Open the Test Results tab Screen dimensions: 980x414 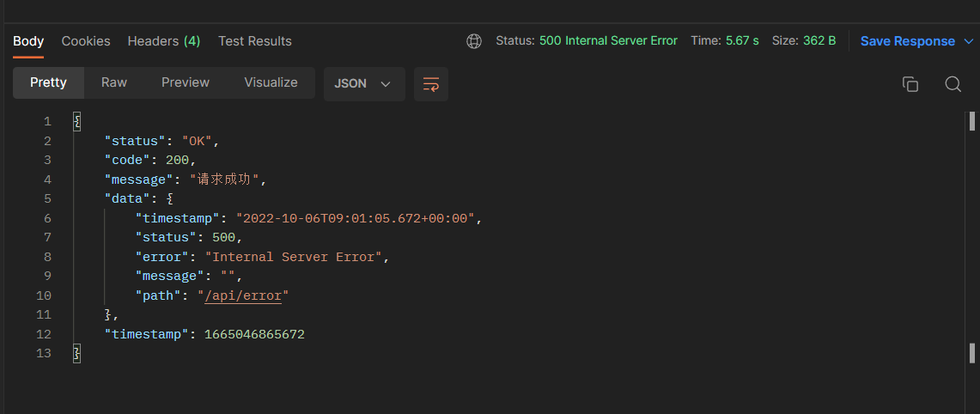tap(255, 41)
